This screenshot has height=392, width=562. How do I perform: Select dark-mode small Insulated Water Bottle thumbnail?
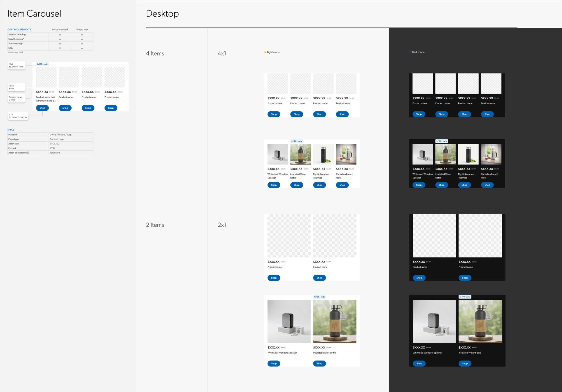(445, 154)
